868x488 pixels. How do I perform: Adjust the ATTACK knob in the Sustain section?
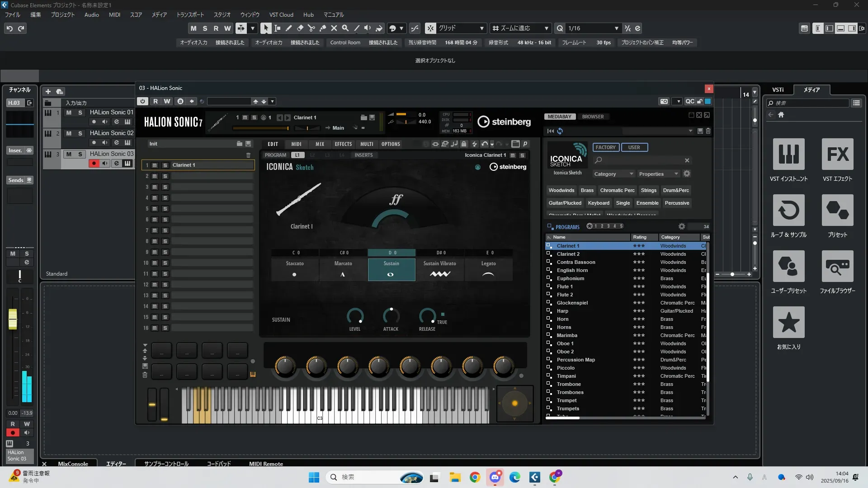pos(391,315)
